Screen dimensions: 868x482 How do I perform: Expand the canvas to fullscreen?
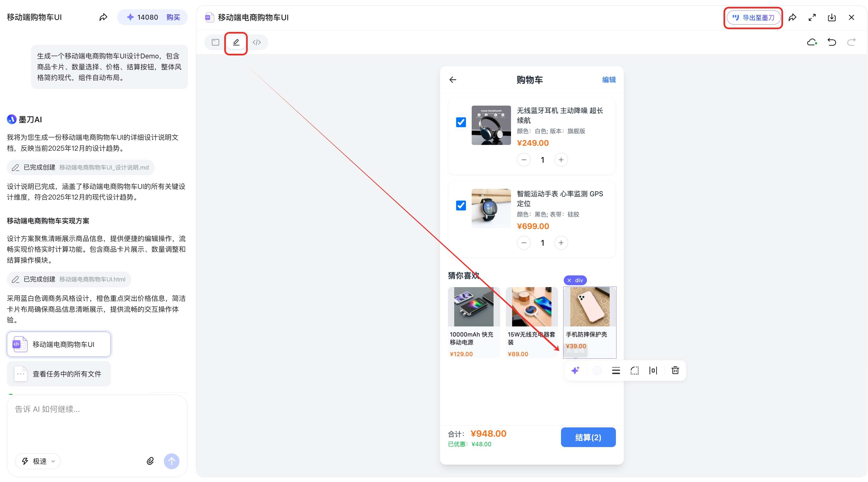[x=812, y=17]
